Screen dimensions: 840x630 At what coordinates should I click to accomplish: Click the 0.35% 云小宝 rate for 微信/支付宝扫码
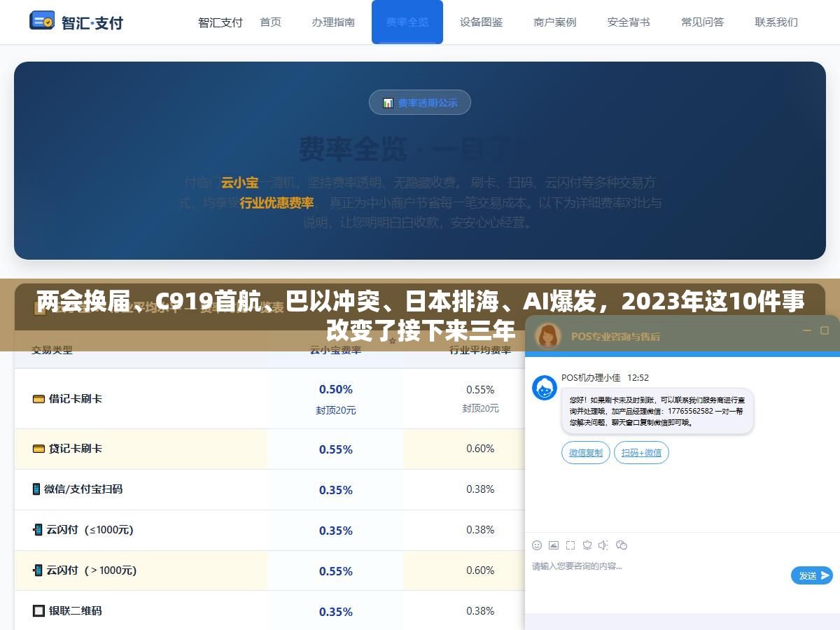coord(336,490)
